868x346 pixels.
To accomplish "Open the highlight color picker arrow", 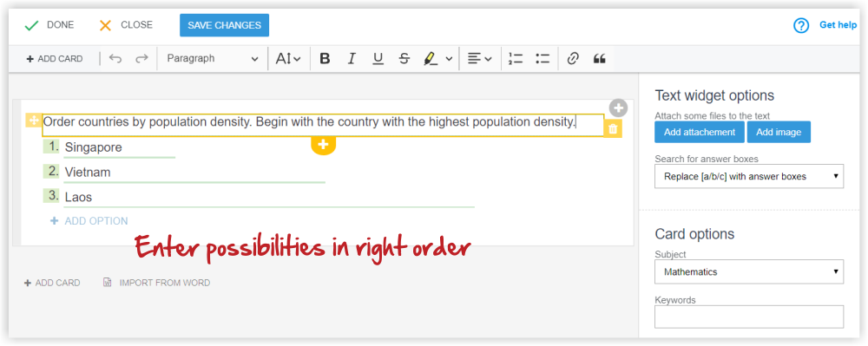I will pyautogui.click(x=449, y=59).
